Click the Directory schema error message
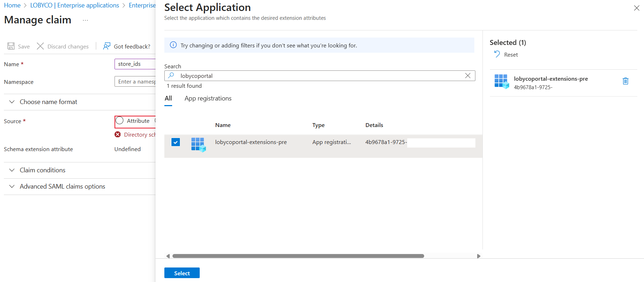The image size is (644, 282). click(140, 134)
